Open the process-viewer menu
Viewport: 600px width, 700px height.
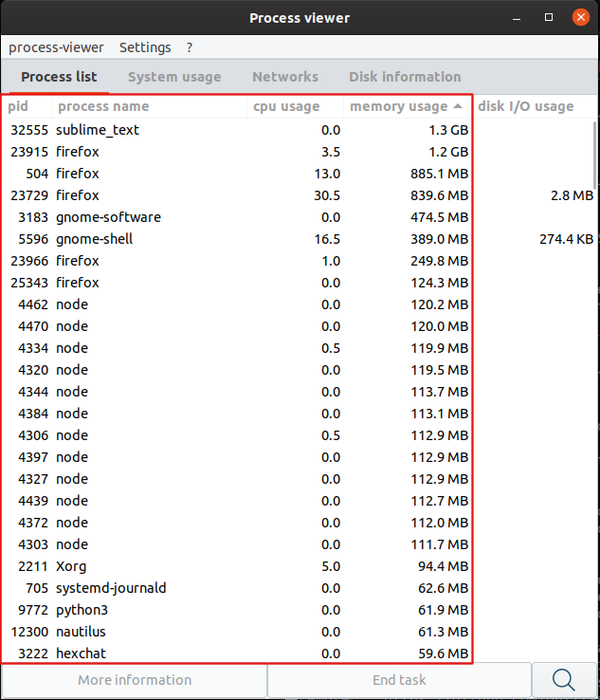point(56,47)
